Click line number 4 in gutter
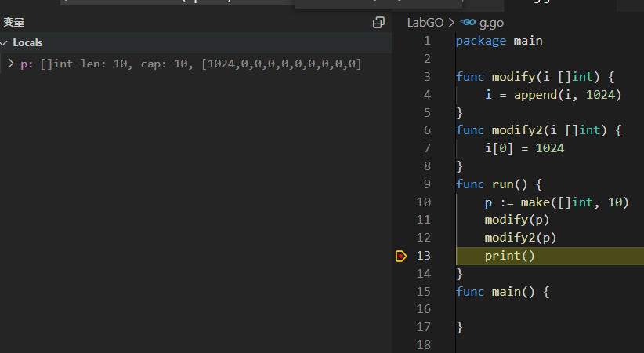The image size is (644, 353). point(427,95)
